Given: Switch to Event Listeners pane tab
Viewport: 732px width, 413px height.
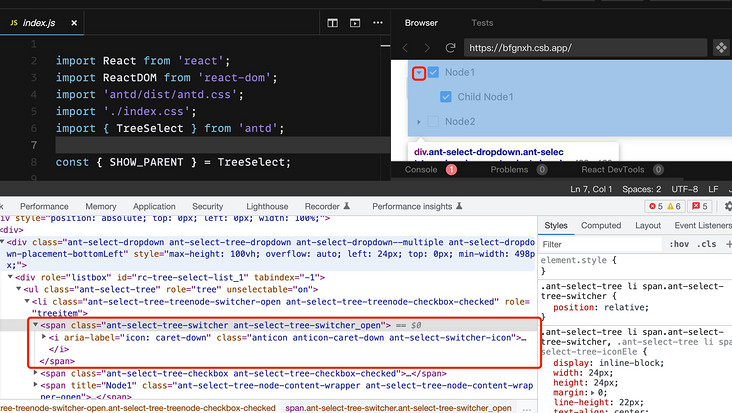Looking at the screenshot, I should [x=703, y=225].
